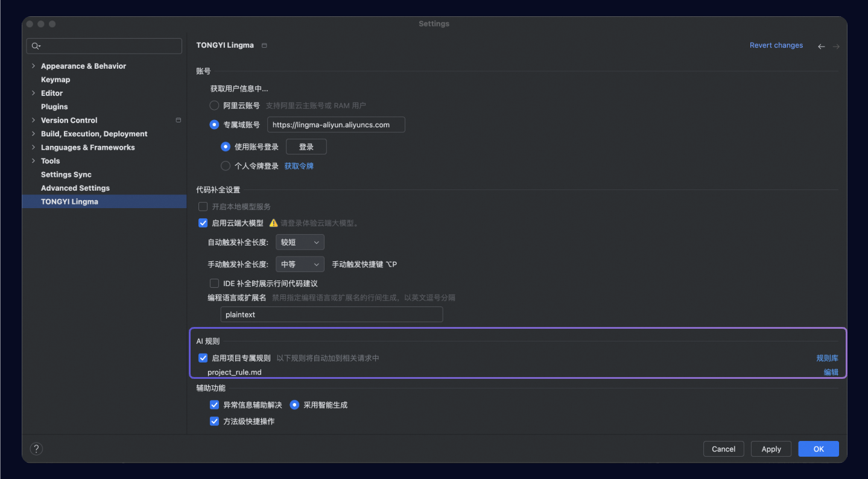Viewport: 868px width, 479px height.
Task: Navigate forward with the right arrow
Action: point(836,46)
